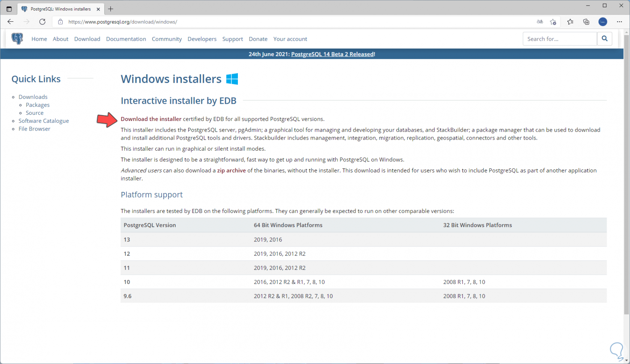Go back to the previous page
630x364 pixels.
11,22
